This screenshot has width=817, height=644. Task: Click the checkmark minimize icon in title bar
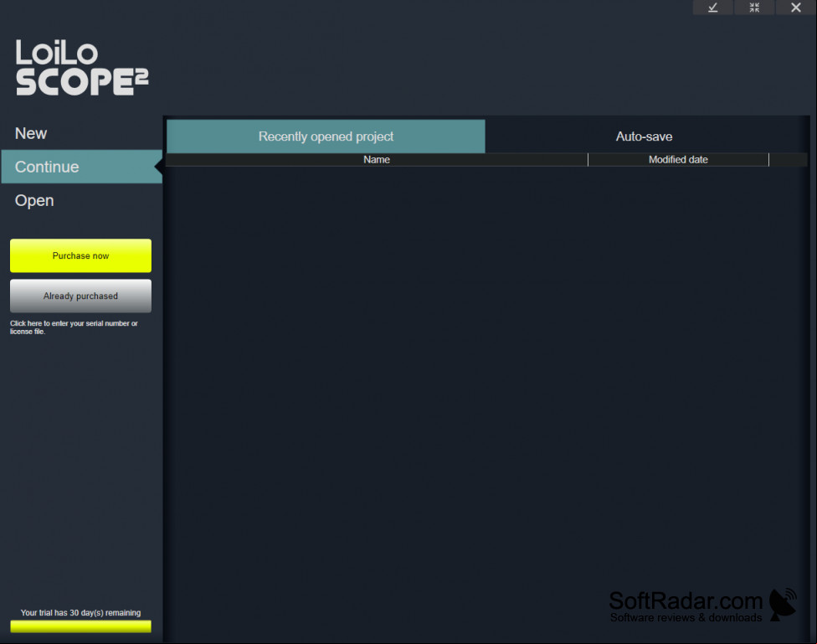(x=712, y=8)
